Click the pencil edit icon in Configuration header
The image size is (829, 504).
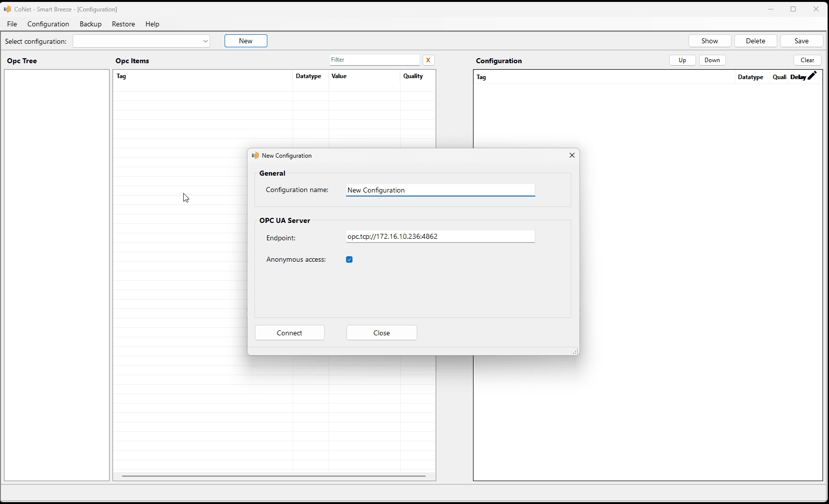click(812, 76)
